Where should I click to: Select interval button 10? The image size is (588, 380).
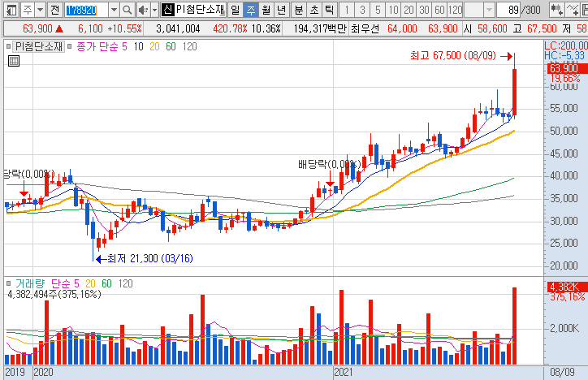[x=393, y=10]
